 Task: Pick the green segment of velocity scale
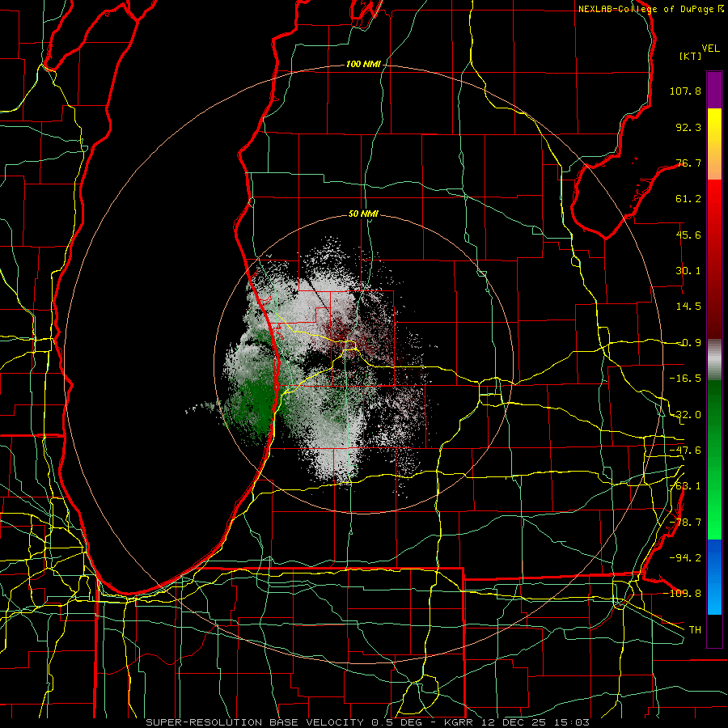714,459
